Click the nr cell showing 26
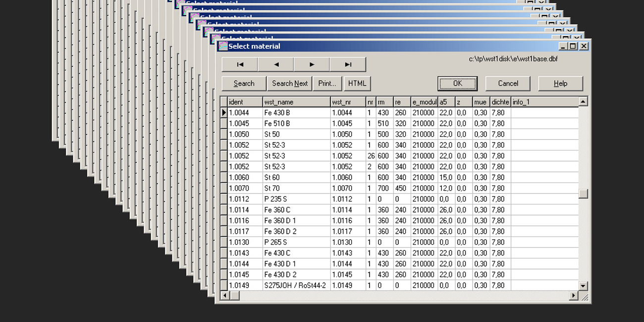 click(x=371, y=156)
